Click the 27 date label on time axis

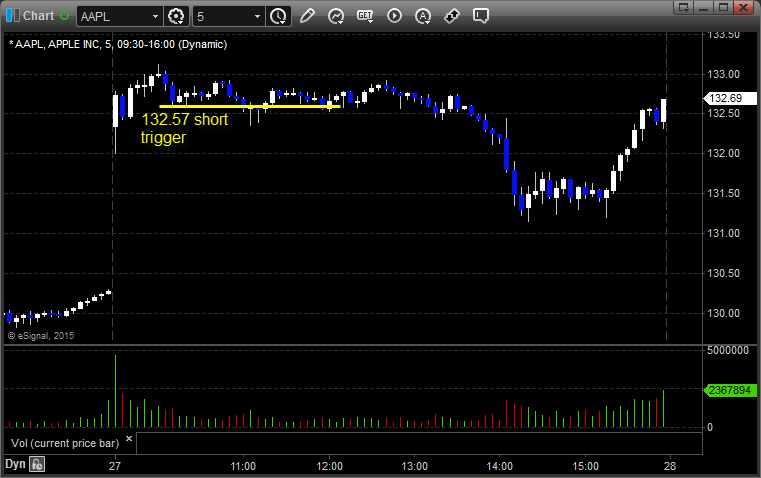(115, 466)
